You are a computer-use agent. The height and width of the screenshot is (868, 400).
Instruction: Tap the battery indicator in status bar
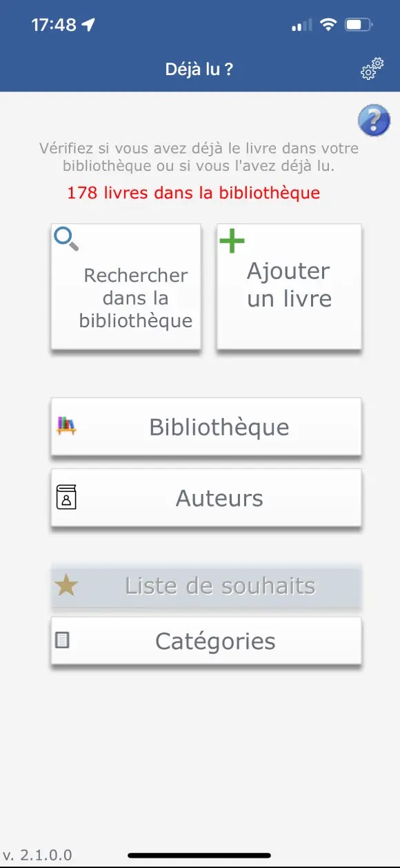point(359,25)
